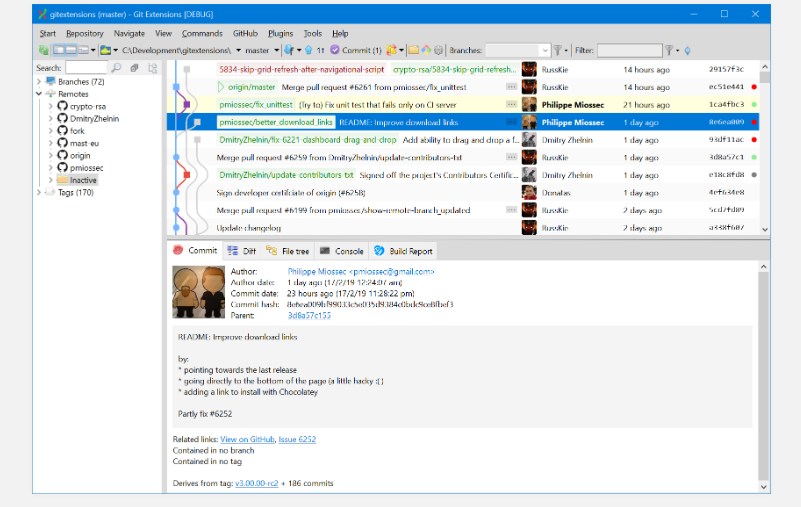Click the branch filter funnel icon

[x=558, y=50]
